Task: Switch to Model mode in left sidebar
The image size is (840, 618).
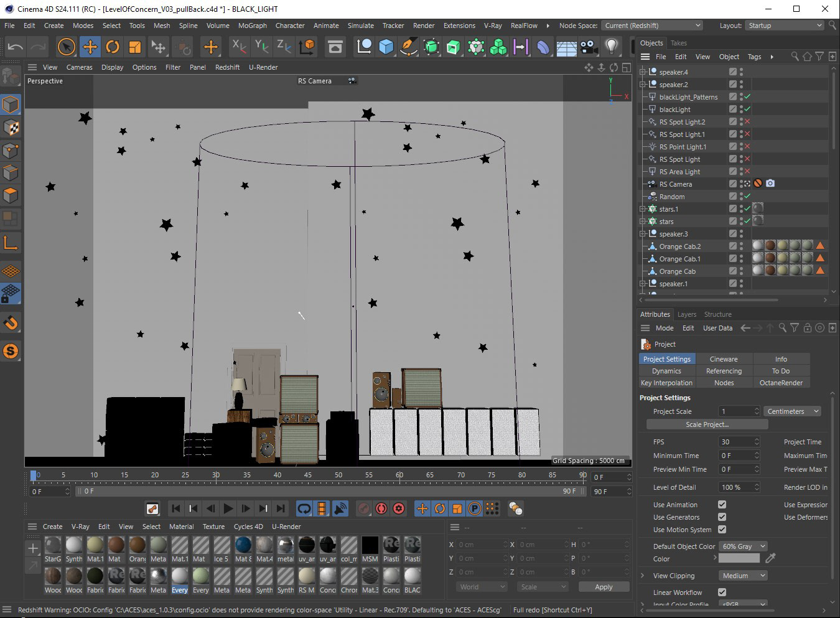Action: (11, 105)
